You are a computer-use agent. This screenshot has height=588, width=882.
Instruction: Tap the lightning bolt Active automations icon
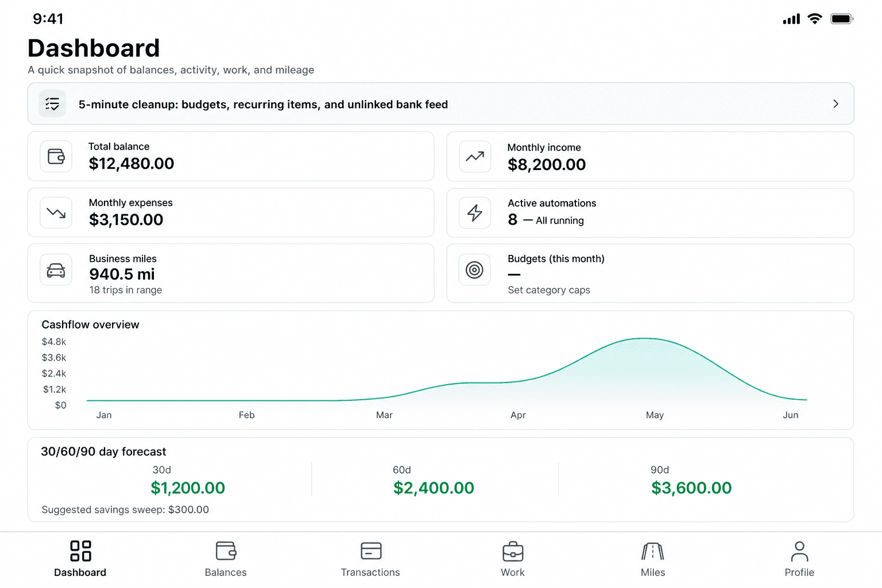pos(475,213)
